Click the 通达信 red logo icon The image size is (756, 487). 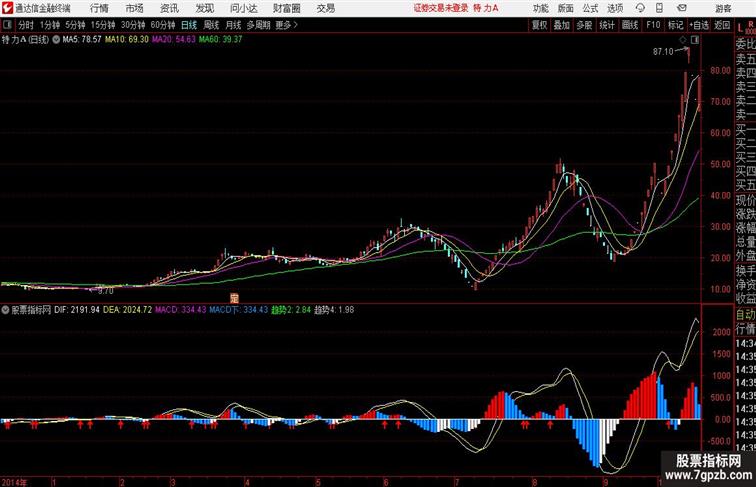click(x=7, y=8)
